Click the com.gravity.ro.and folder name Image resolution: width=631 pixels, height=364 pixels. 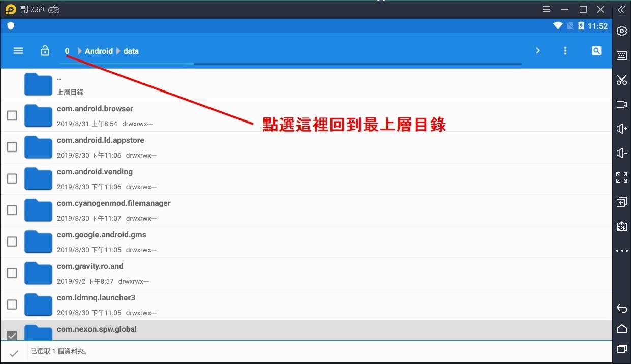pyautogui.click(x=90, y=266)
